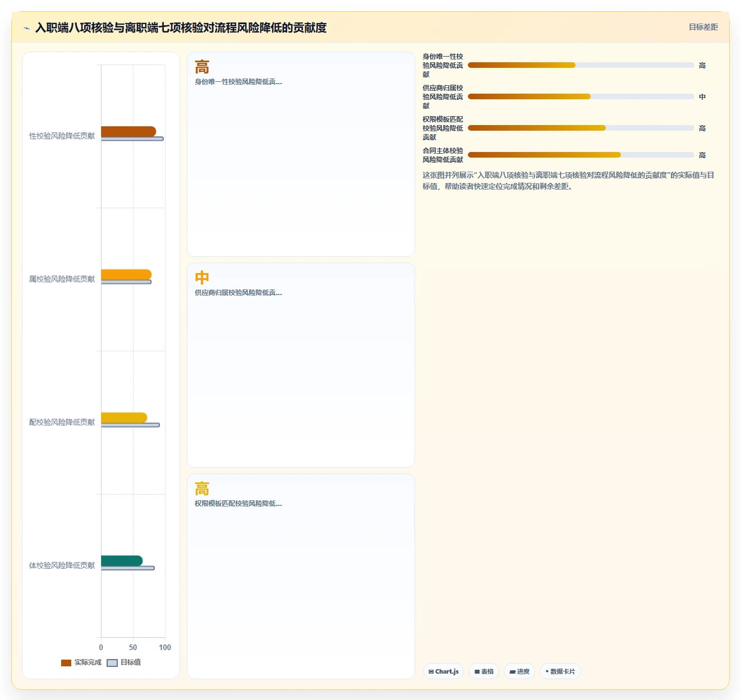Screen dimensions: 741x700
Task: Click the 供应商归属校验 progress bar
Action: [x=581, y=96]
